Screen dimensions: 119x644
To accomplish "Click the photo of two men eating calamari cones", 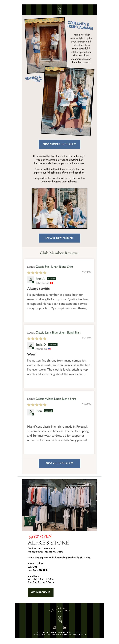I will 59,208.
